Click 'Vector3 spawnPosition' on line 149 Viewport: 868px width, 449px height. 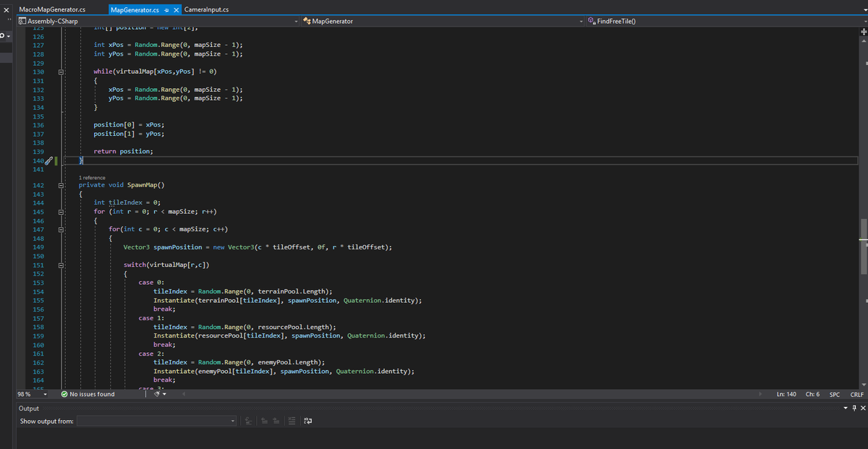(x=163, y=247)
